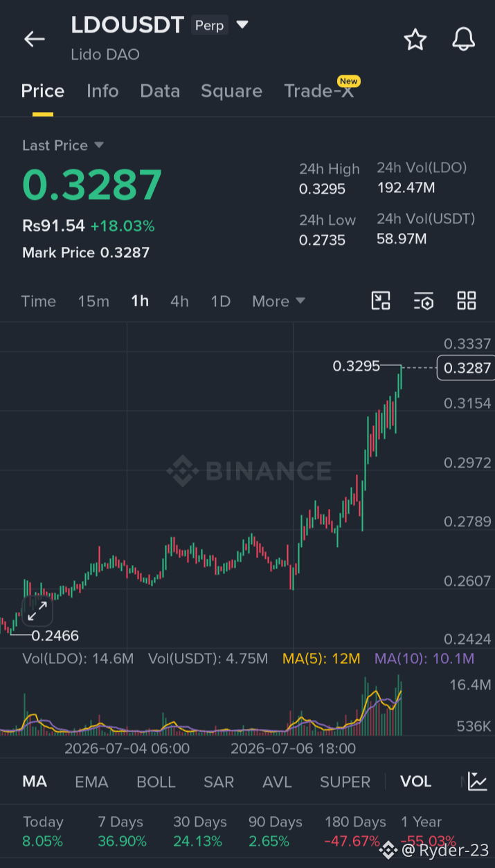Open chart settings icon beside timeframes
This screenshot has height=868, width=495.
tap(424, 301)
